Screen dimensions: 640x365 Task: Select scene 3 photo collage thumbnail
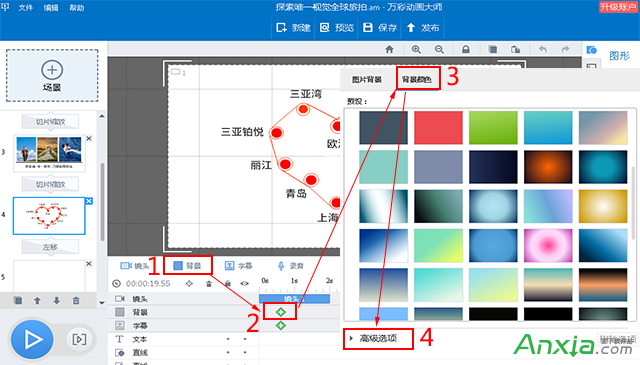pyautogui.click(x=49, y=153)
